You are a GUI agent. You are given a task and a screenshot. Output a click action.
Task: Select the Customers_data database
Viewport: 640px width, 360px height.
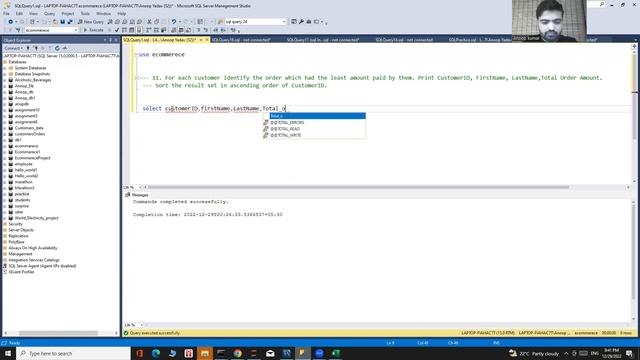[x=29, y=128]
